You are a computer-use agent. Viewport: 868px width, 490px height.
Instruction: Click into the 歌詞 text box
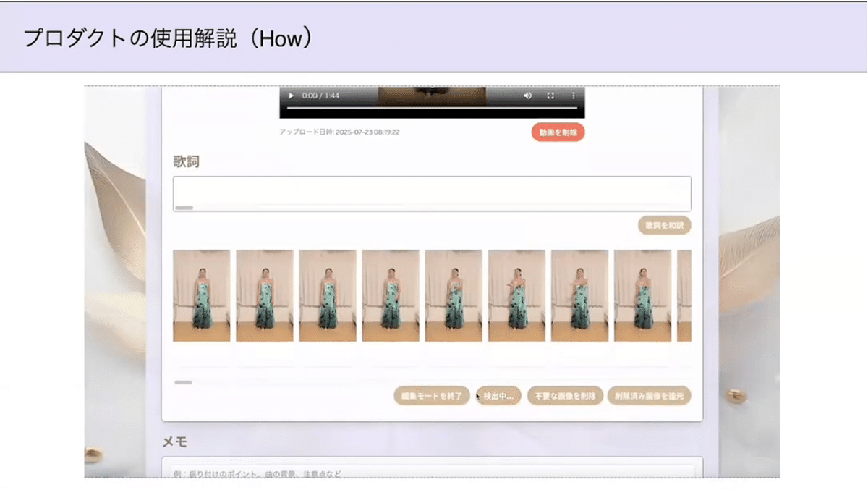coord(432,193)
